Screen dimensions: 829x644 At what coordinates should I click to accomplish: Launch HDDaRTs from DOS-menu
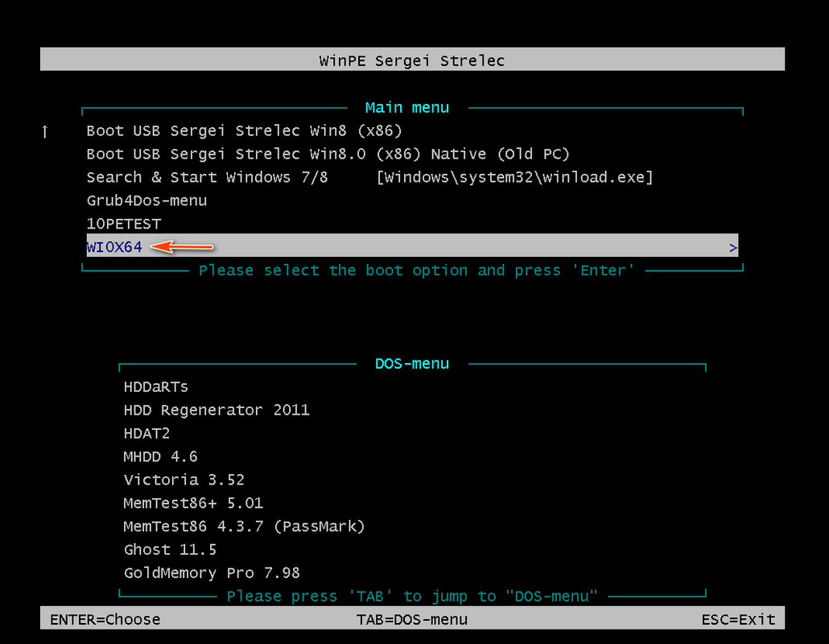point(156,386)
